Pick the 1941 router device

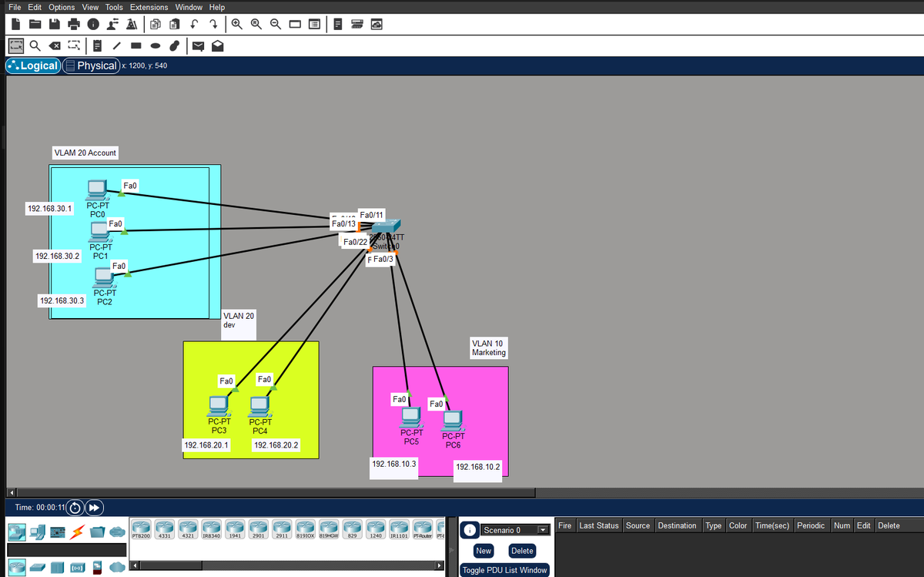tap(235, 528)
